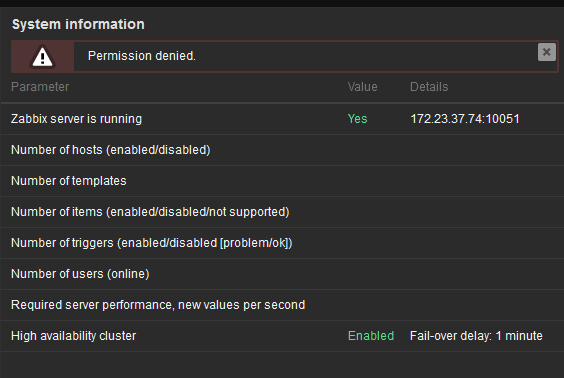
Task: Click the Value column header
Action: 363,87
